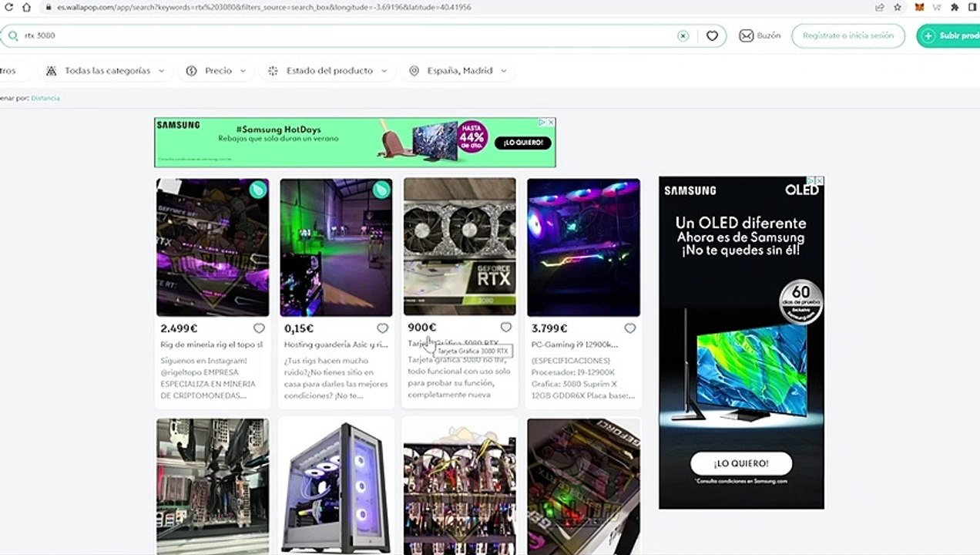Clear the search query with X icon
The height and width of the screenshot is (555, 980).
tap(683, 35)
